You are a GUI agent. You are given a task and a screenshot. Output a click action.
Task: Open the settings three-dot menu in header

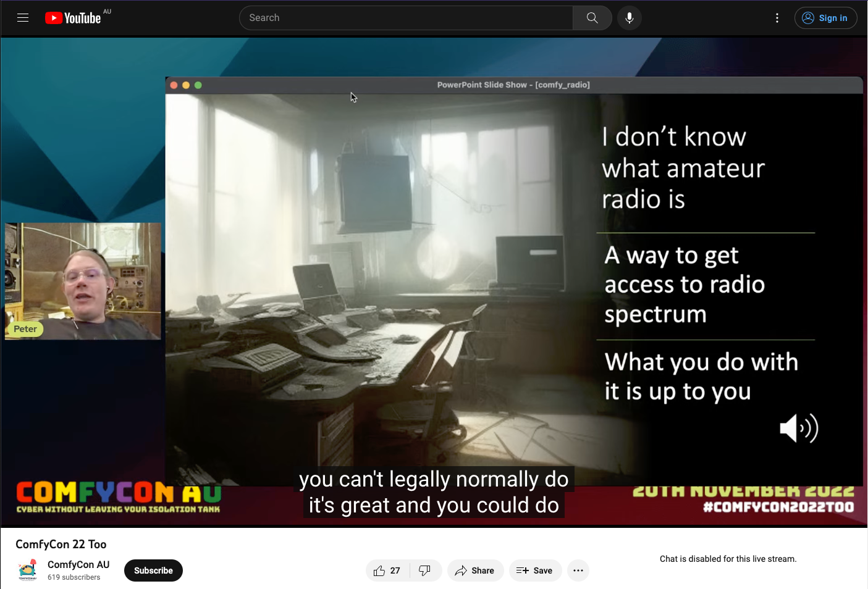777,18
